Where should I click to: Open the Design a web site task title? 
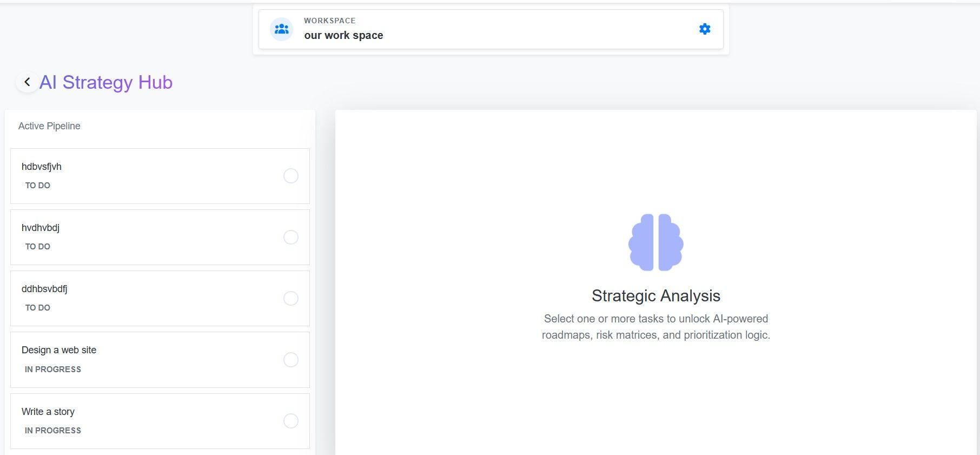point(59,350)
